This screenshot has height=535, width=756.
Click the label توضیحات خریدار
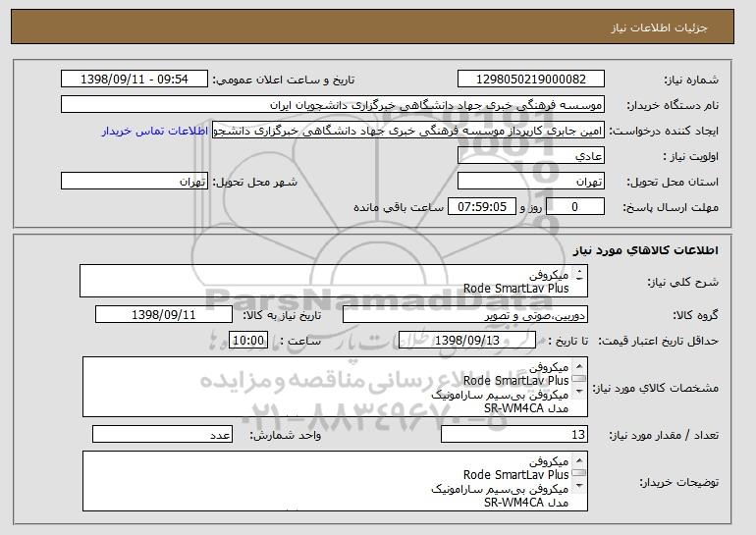coord(678,482)
